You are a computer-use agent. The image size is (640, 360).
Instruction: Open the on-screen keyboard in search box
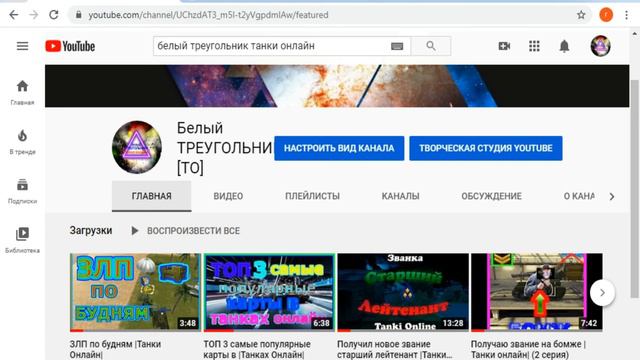click(397, 46)
